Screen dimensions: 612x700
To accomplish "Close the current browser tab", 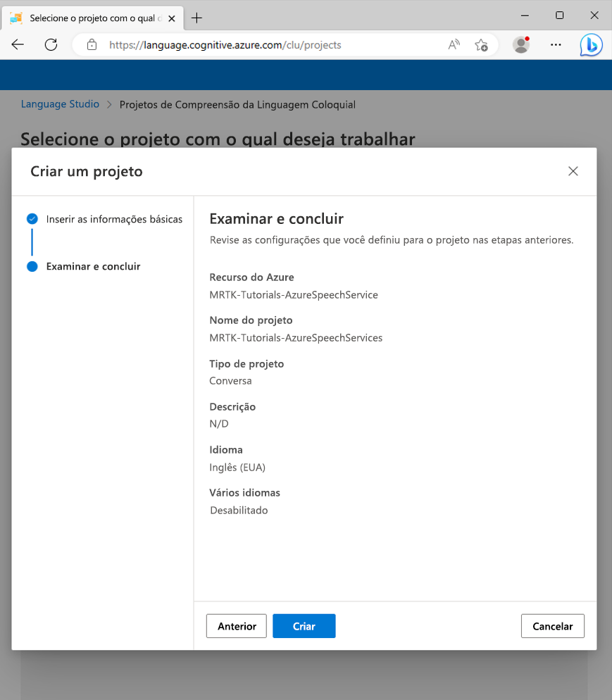I will [172, 18].
